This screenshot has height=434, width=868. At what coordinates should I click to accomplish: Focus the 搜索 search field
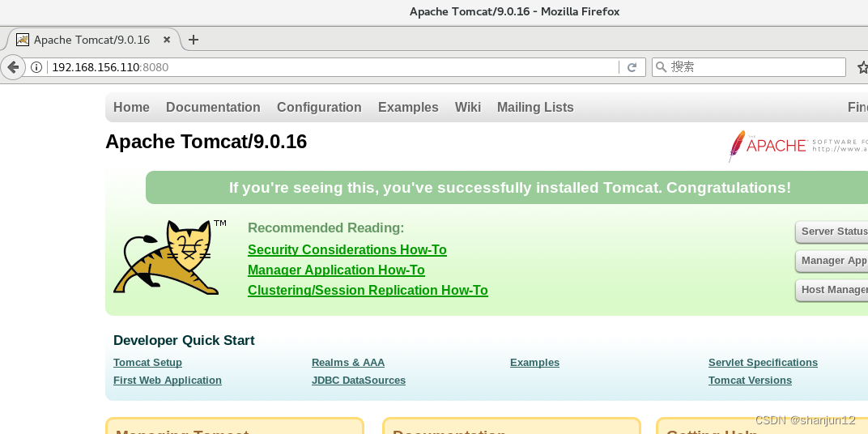pos(748,67)
